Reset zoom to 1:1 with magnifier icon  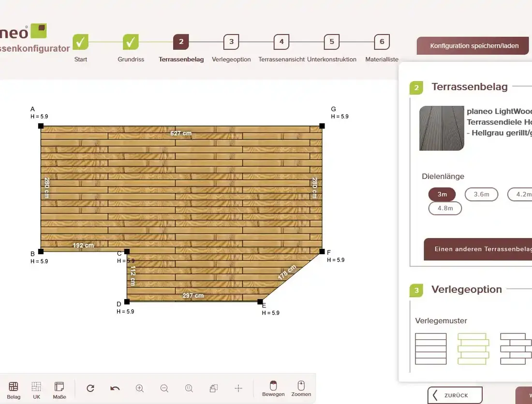point(189,388)
